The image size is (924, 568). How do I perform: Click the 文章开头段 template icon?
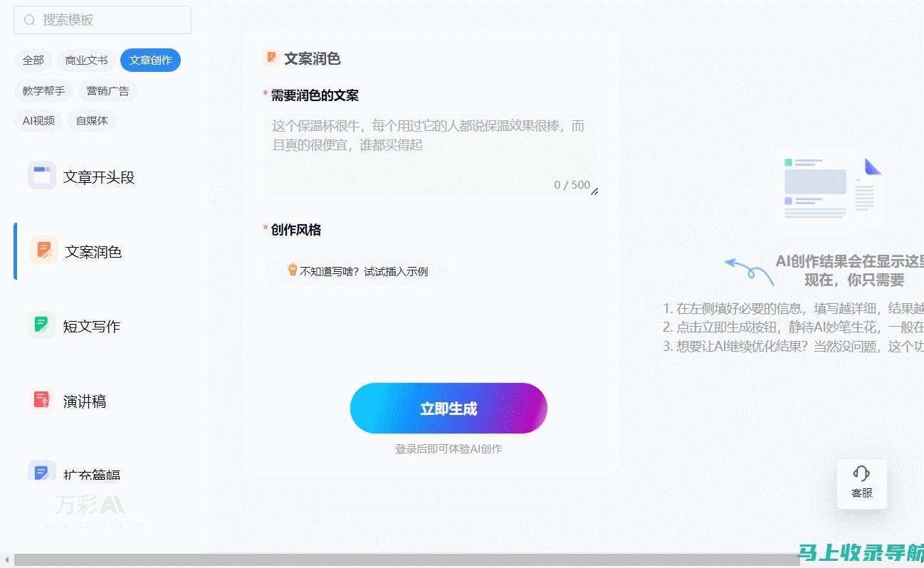42,176
